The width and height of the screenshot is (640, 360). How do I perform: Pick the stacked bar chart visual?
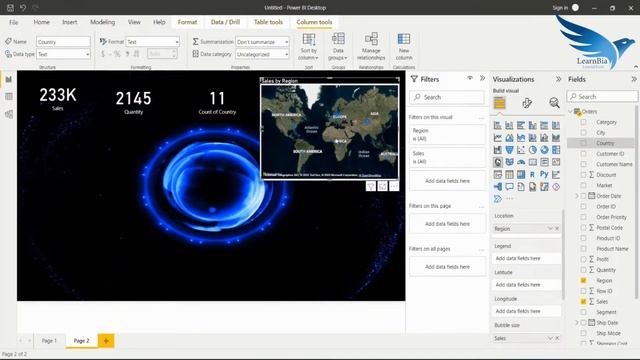(x=498, y=125)
